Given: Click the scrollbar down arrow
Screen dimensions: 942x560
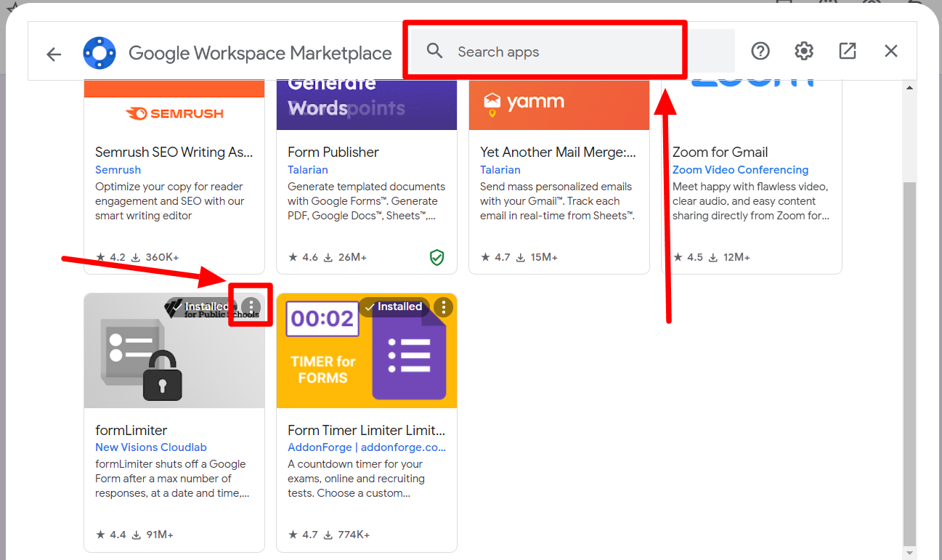Looking at the screenshot, I should [x=909, y=552].
